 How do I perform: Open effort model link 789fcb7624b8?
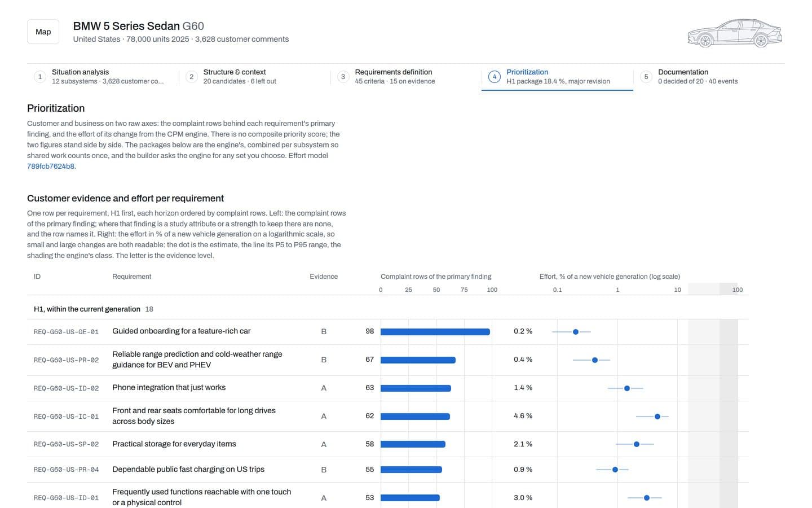pos(51,167)
